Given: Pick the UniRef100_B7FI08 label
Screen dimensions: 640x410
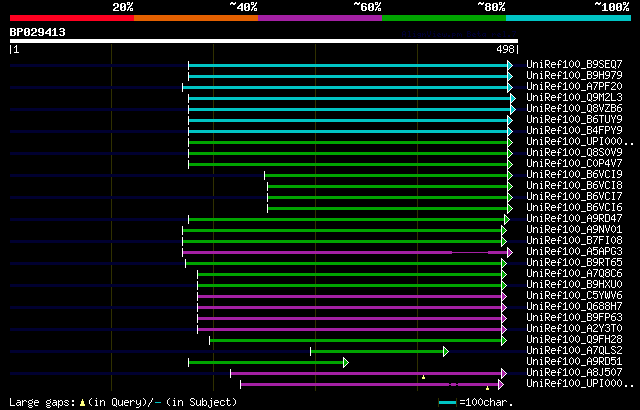Looking at the screenshot, I should click(574, 241).
